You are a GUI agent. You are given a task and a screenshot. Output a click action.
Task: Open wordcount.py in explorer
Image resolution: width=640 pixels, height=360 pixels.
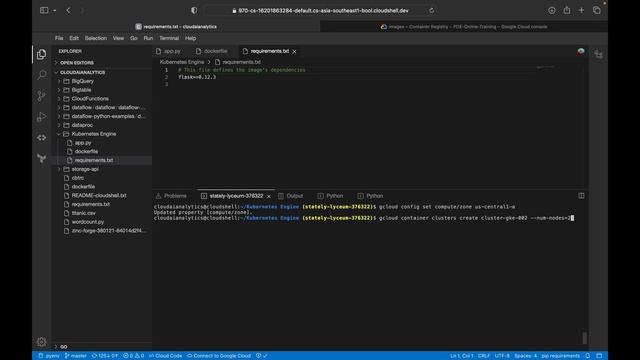(88, 222)
